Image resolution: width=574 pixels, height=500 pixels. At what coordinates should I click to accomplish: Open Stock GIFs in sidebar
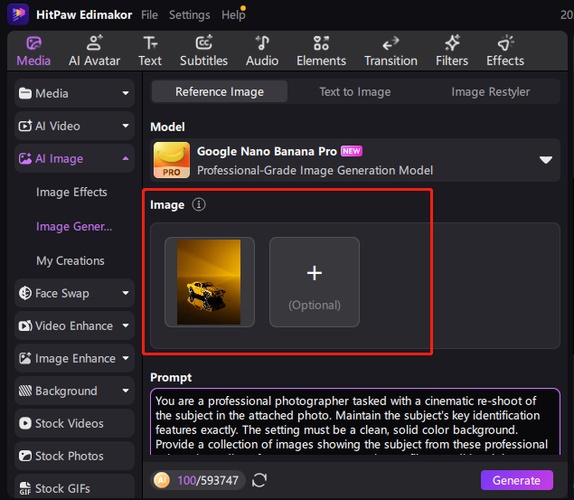pos(74,487)
